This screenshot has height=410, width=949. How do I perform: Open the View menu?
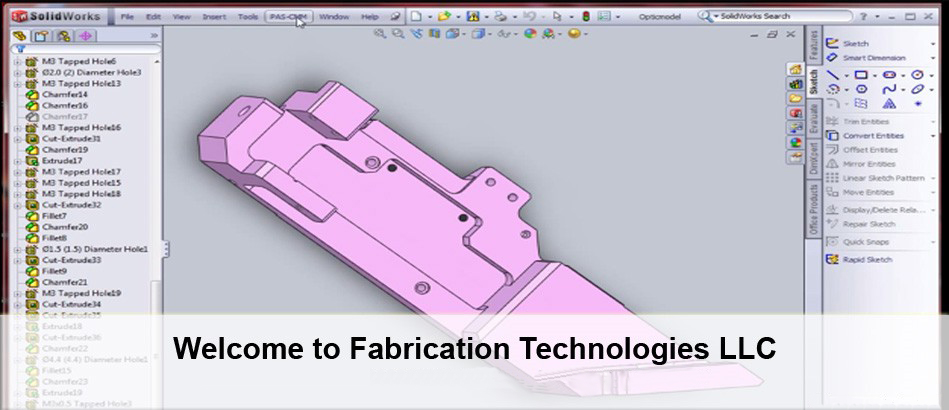tap(182, 17)
